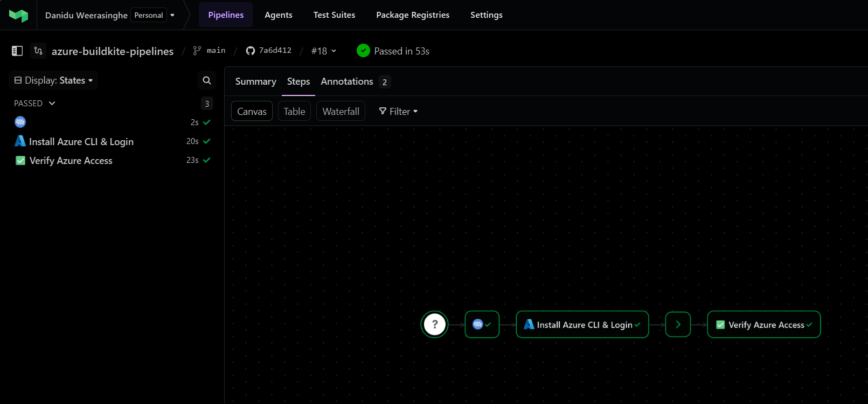868x404 pixels.
Task: Open the Filter dropdown
Action: tap(398, 111)
